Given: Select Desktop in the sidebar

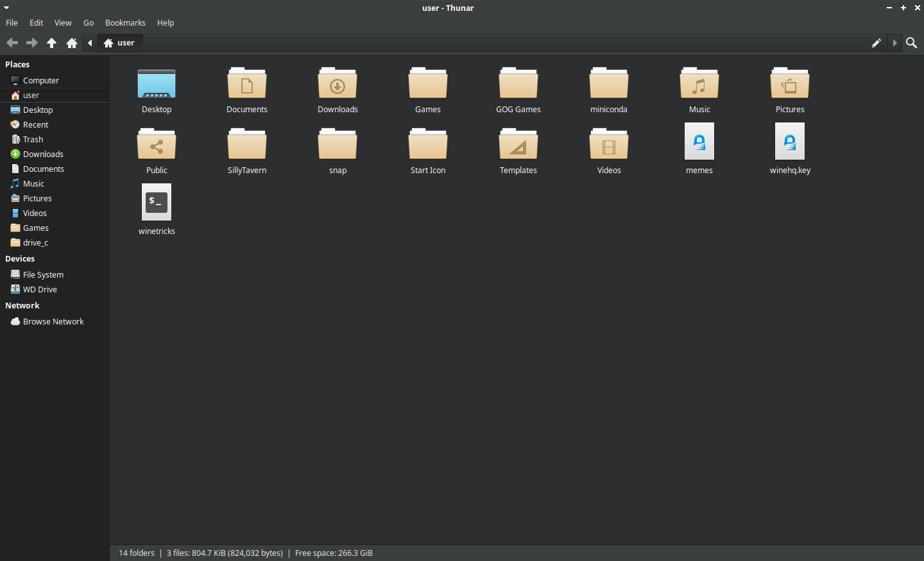Looking at the screenshot, I should click(55, 110).
